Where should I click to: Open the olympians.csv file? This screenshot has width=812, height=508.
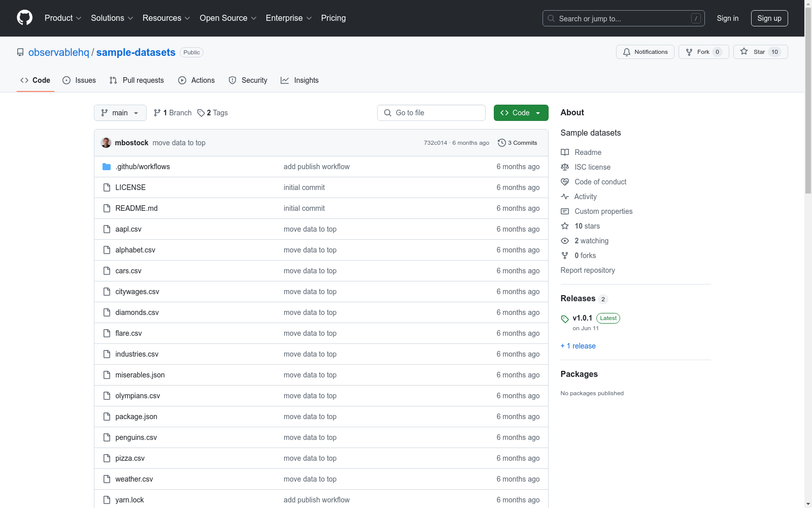click(x=138, y=396)
